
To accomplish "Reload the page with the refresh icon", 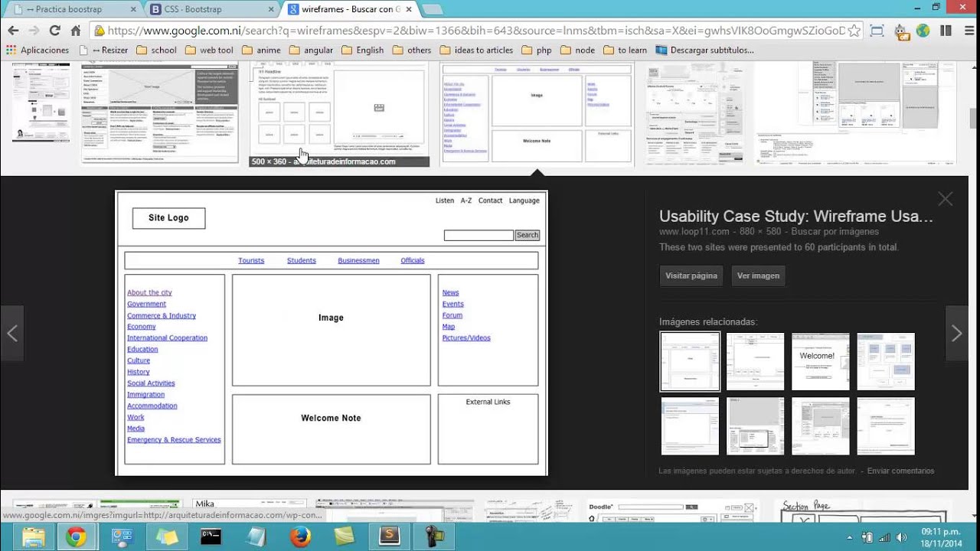I will (x=54, y=31).
